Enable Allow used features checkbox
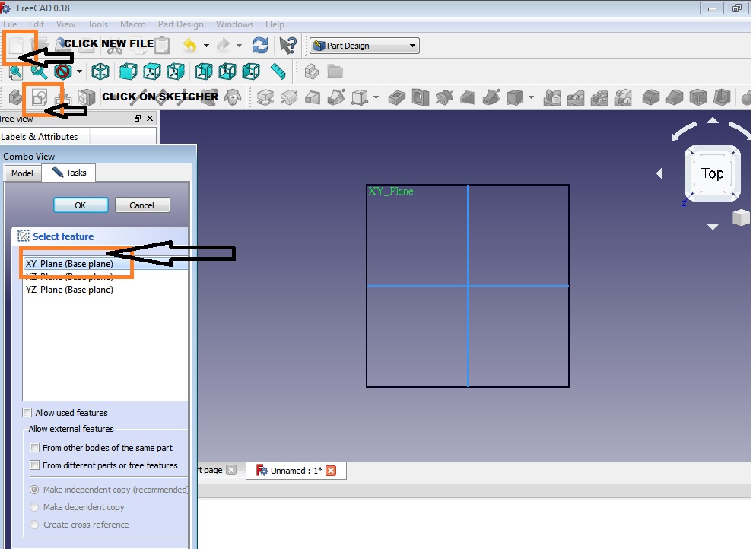Viewport: 756px width, 549px height. (x=27, y=413)
